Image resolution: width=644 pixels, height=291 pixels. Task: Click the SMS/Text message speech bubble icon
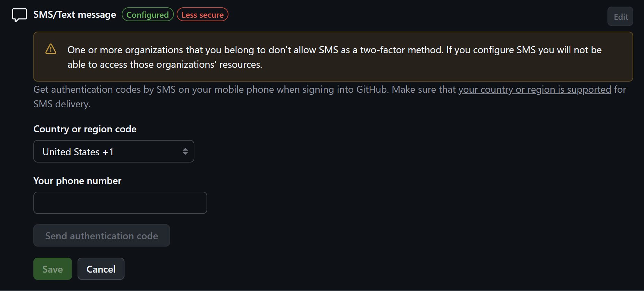coord(19,15)
